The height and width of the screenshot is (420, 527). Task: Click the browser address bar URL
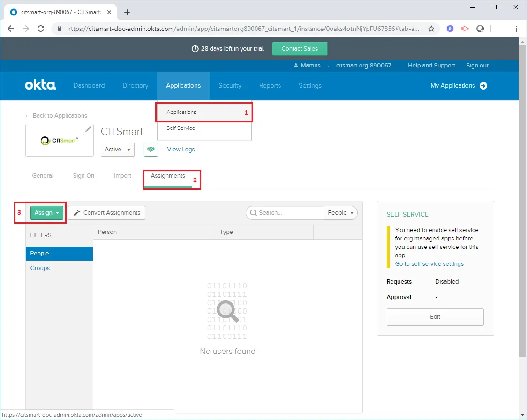(243, 29)
